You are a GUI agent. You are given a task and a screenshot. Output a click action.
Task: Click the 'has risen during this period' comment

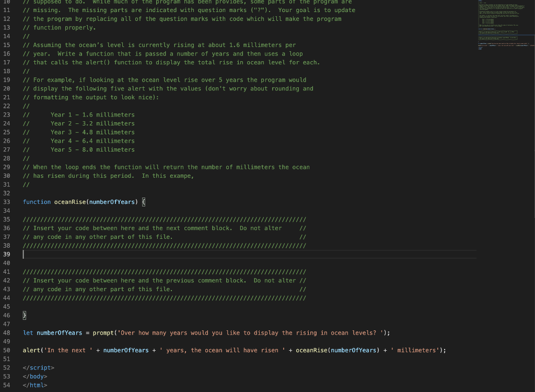point(108,176)
